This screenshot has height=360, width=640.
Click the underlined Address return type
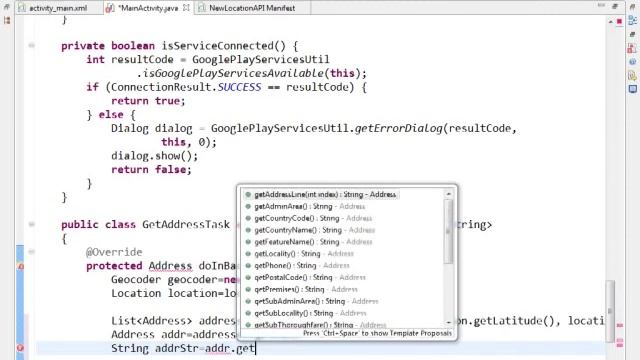point(170,266)
